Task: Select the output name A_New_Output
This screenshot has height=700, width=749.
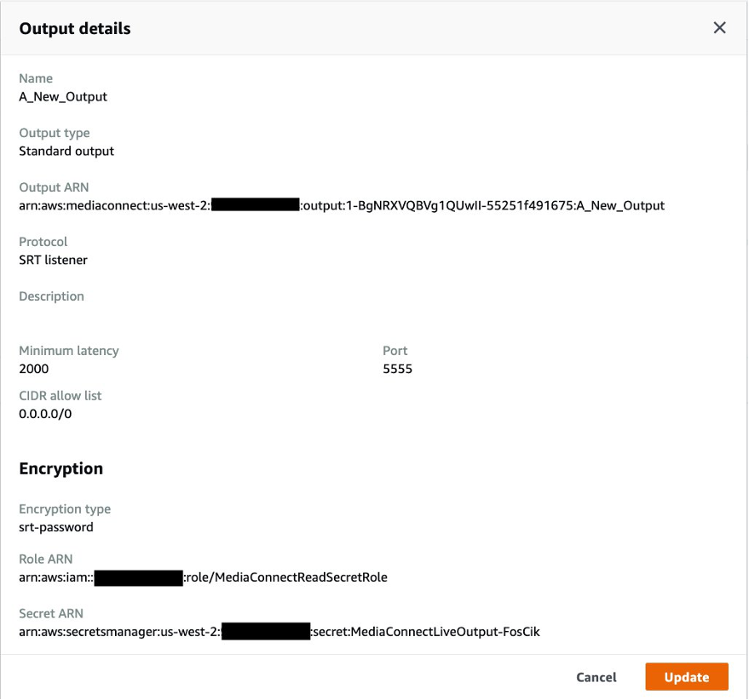Action: (x=63, y=96)
